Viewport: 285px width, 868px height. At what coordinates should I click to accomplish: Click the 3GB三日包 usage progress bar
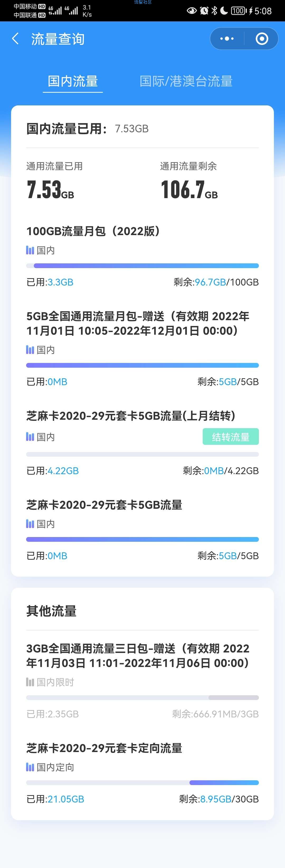(x=142, y=698)
